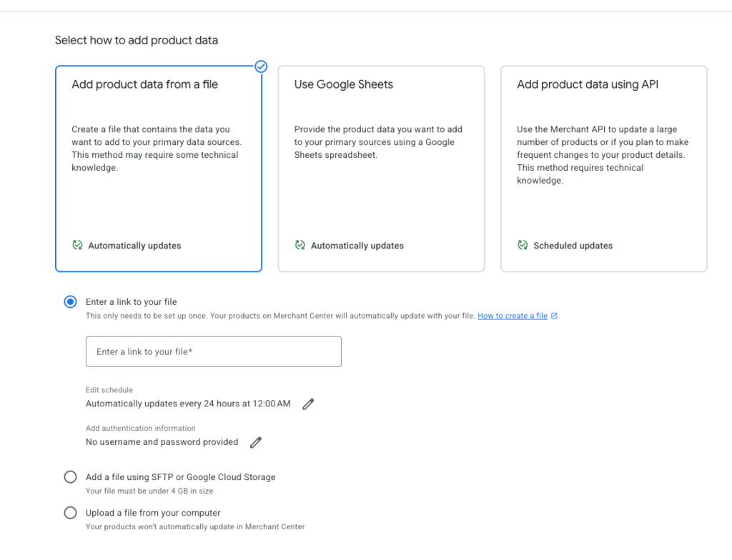Click the Scheduled updates icon in the API card
This screenshot has width=732, height=560.
[523, 246]
